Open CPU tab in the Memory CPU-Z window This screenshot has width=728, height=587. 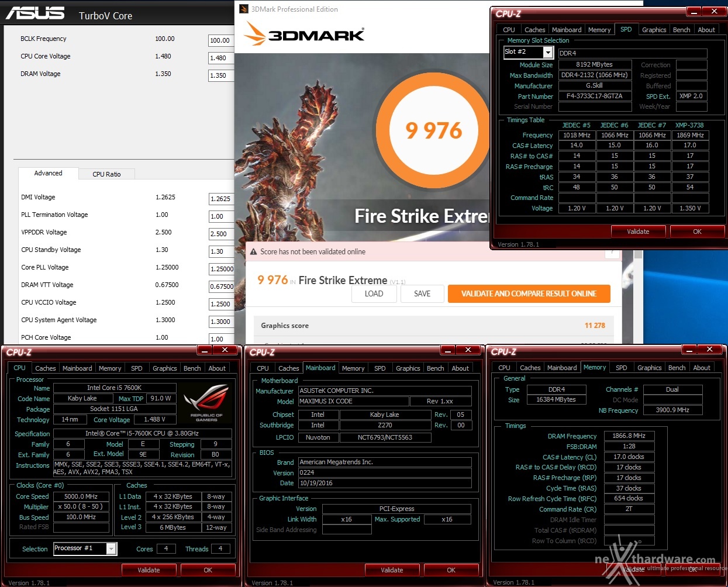(x=504, y=368)
